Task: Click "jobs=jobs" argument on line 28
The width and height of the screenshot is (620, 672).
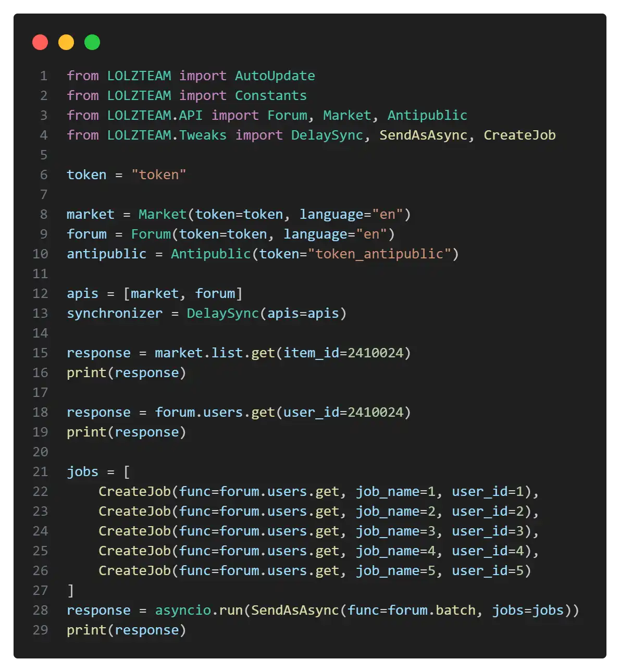Action: [528, 611]
